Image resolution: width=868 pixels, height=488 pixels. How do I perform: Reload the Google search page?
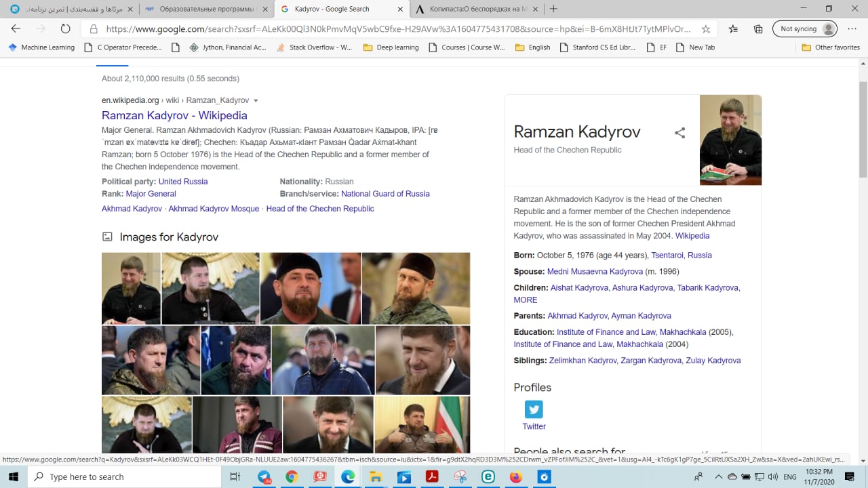(65, 29)
